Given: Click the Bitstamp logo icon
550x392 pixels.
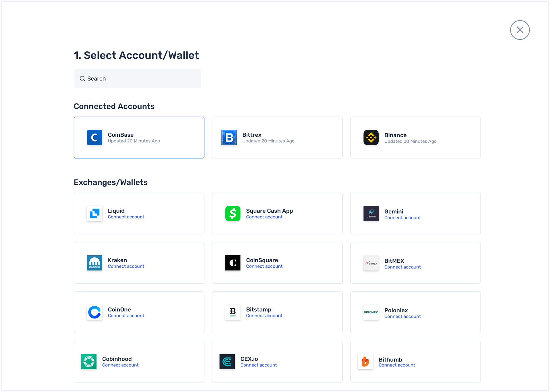Looking at the screenshot, I should click(233, 312).
